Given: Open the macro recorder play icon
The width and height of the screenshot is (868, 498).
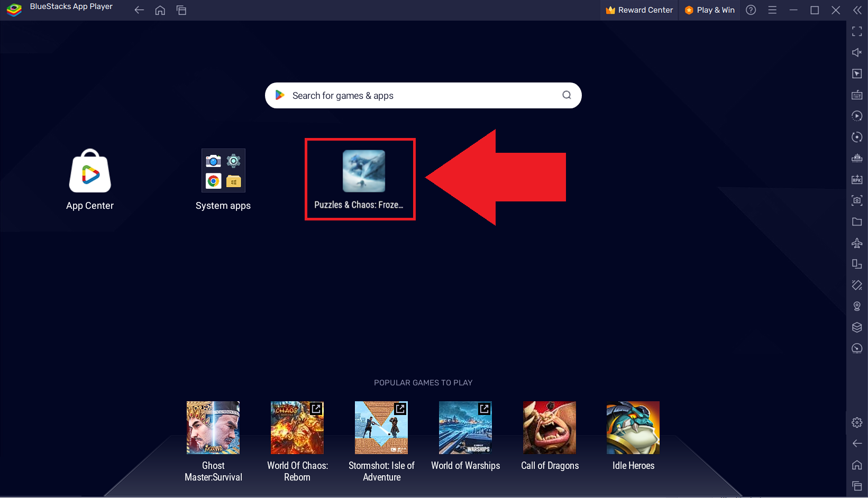Looking at the screenshot, I should (x=857, y=115).
